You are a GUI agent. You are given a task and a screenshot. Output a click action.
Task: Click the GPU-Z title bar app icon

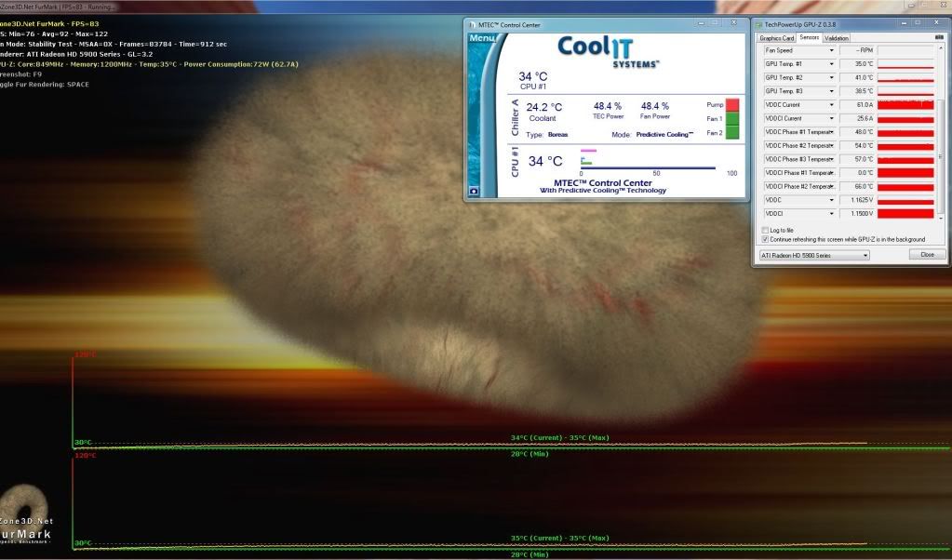coord(758,25)
